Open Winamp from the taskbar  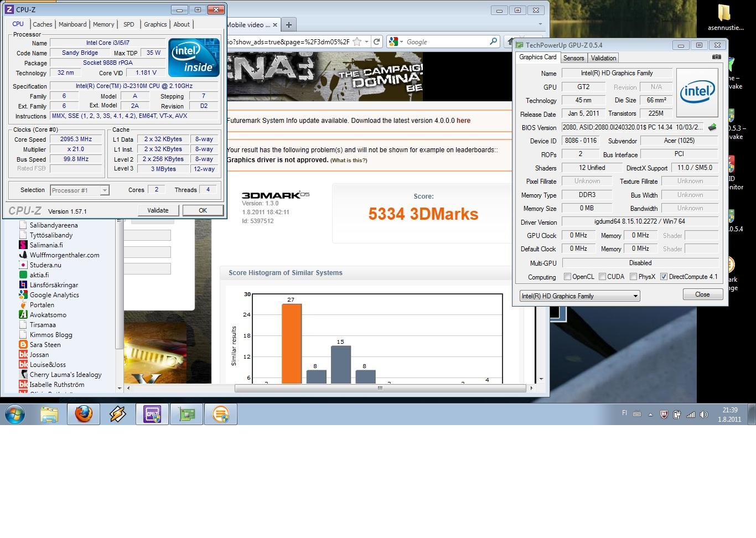[117, 414]
